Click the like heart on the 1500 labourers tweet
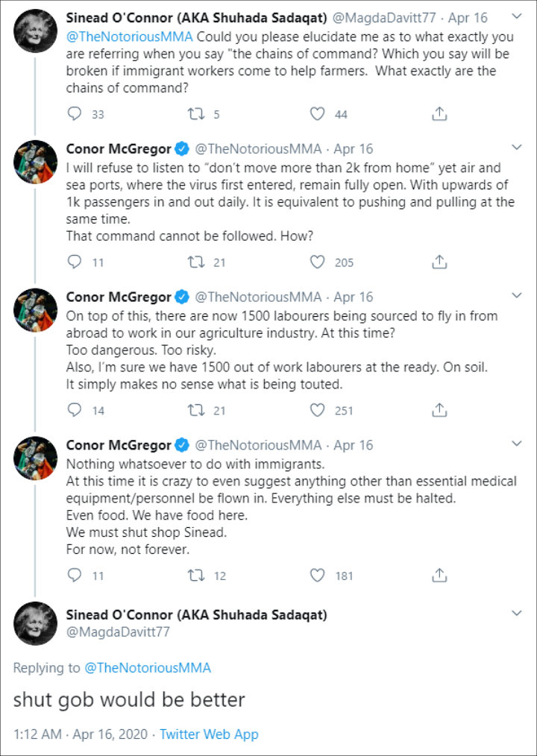The width and height of the screenshot is (537, 756). pyautogui.click(x=317, y=410)
